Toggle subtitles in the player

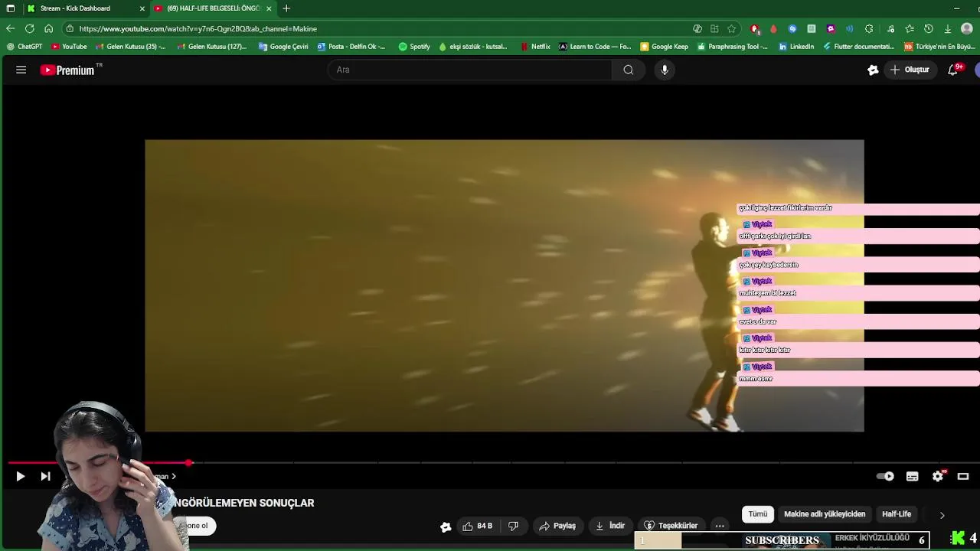912,476
